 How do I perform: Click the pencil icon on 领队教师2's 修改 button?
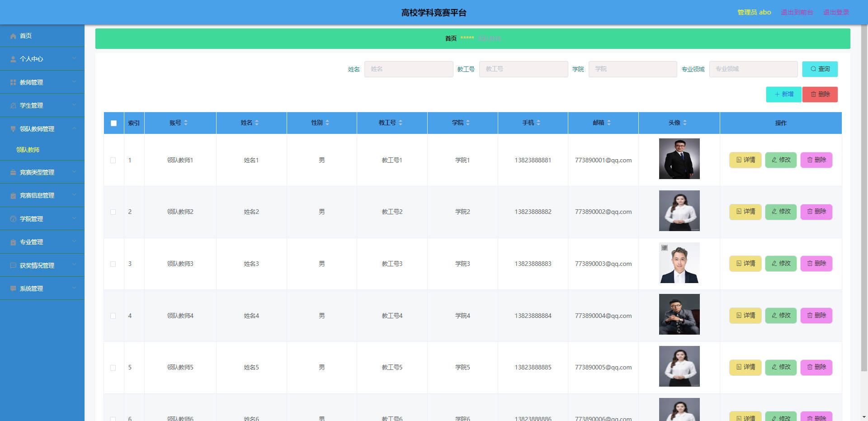[x=774, y=211]
